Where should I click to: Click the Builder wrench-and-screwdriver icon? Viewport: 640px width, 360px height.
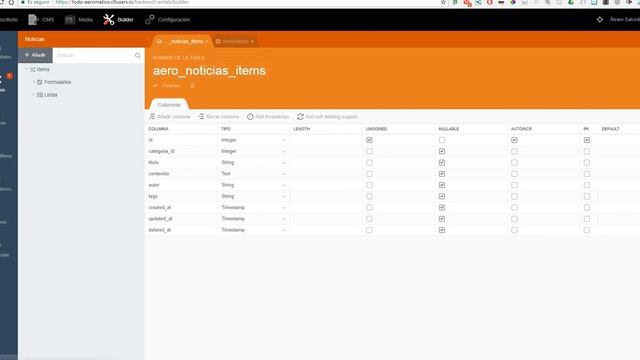[109, 20]
